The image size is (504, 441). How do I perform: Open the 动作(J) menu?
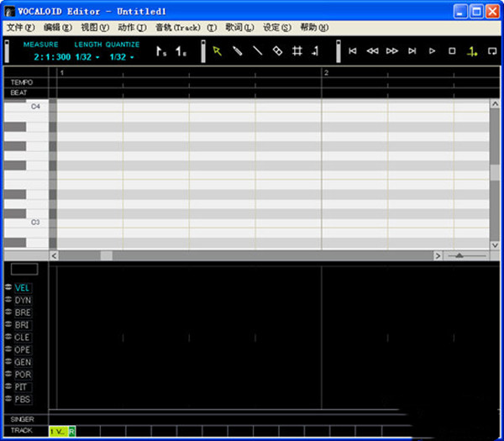click(x=133, y=28)
